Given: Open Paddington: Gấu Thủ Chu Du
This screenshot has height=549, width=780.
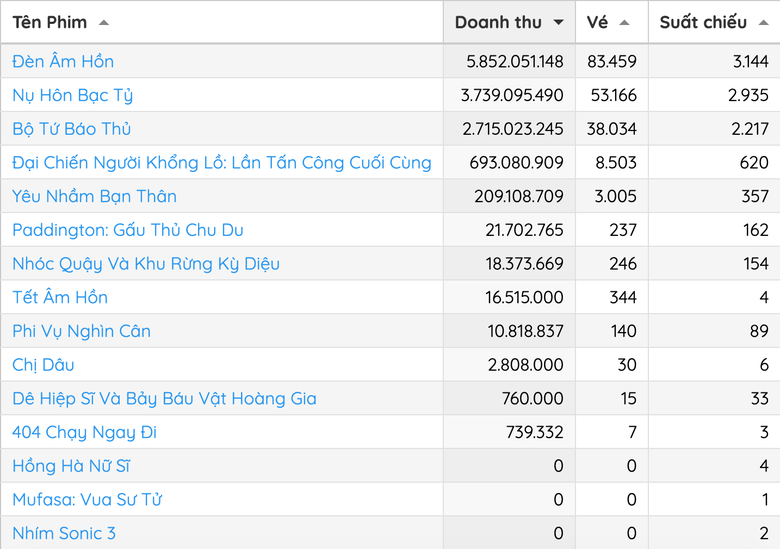Looking at the screenshot, I should pyautogui.click(x=128, y=230).
